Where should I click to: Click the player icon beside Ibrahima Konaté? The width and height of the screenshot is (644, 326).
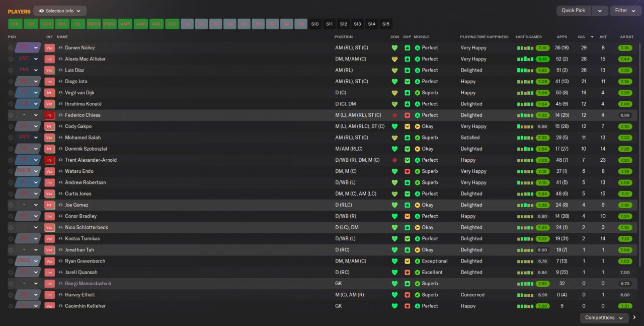pos(60,104)
